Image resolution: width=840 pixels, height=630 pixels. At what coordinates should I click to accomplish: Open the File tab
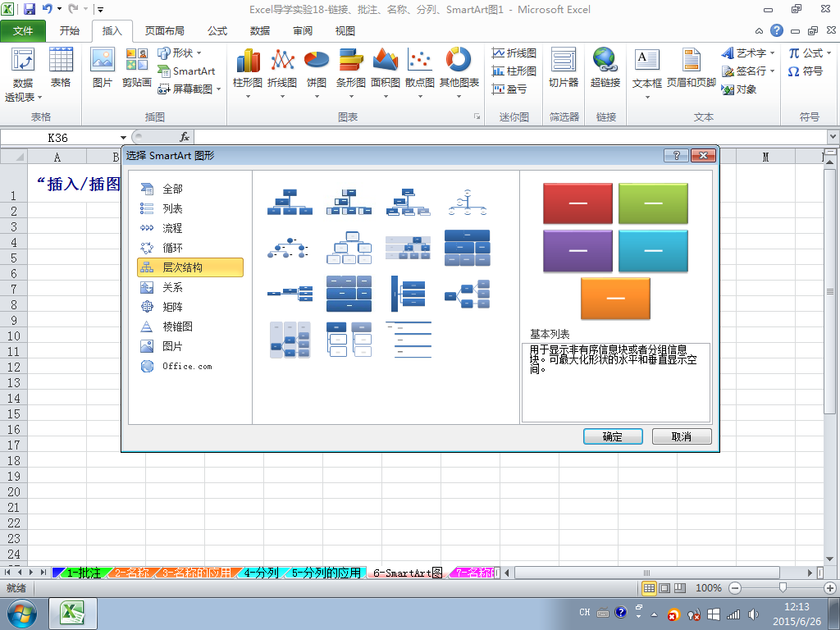point(23,31)
